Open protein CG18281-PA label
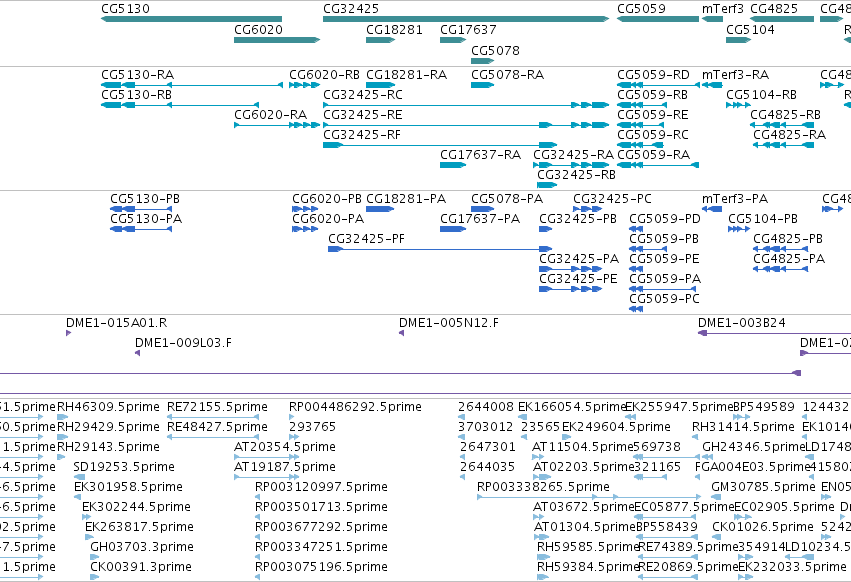851x582 pixels. coord(407,199)
